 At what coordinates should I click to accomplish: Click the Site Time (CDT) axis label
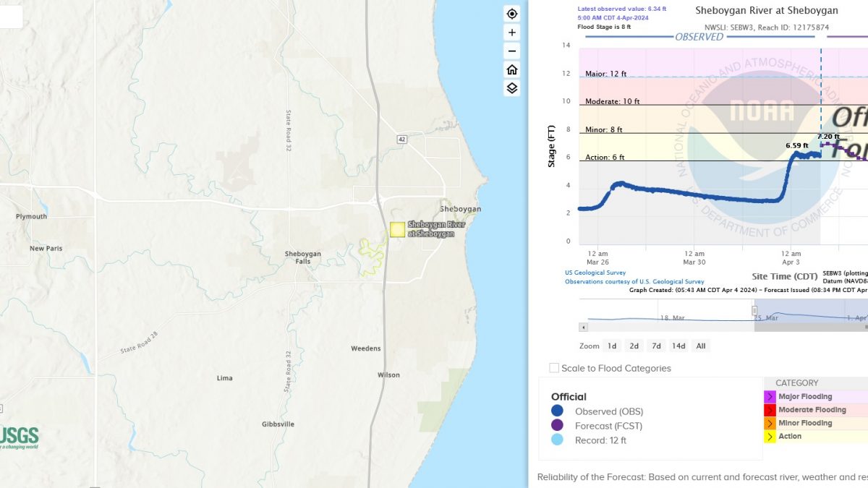[x=784, y=276]
